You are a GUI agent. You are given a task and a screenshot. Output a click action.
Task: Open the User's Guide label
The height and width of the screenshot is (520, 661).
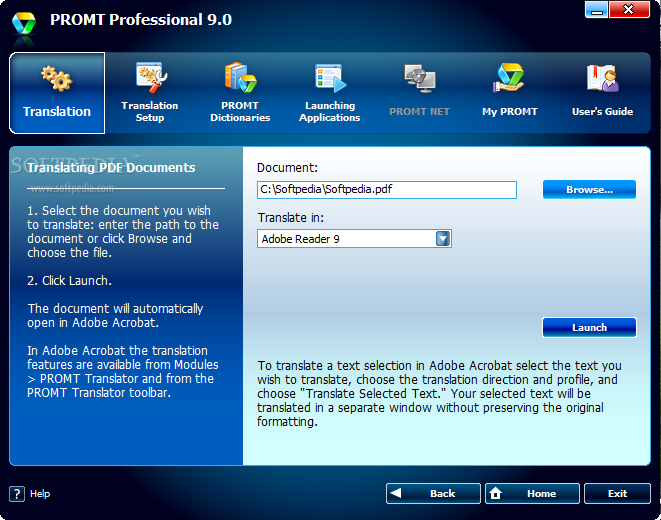tap(602, 112)
